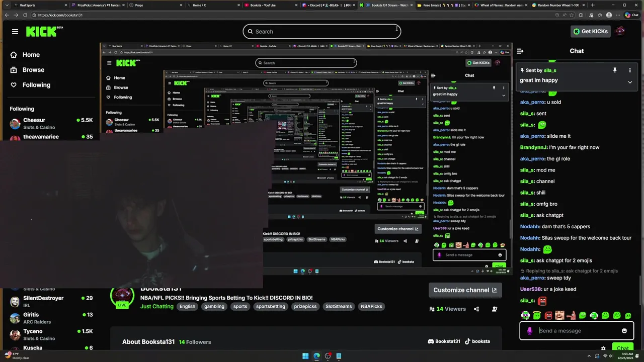644x362 pixels.
Task: Click the Just Chatting category link
Action: pyautogui.click(x=157, y=306)
